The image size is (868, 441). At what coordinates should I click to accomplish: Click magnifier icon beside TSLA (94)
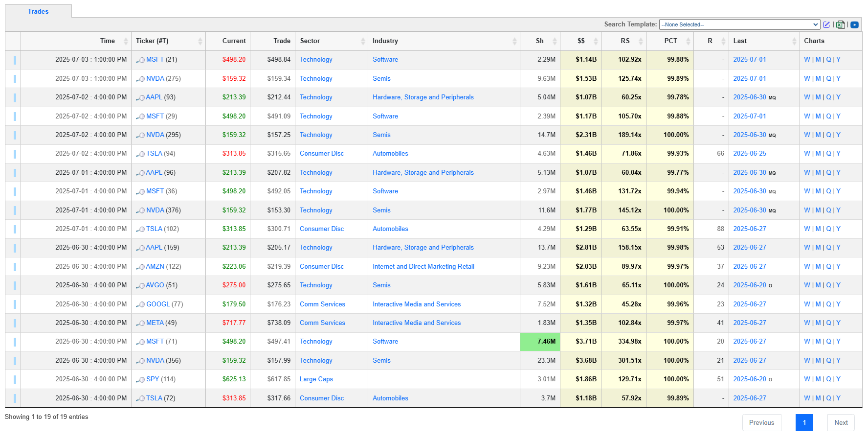coord(140,154)
